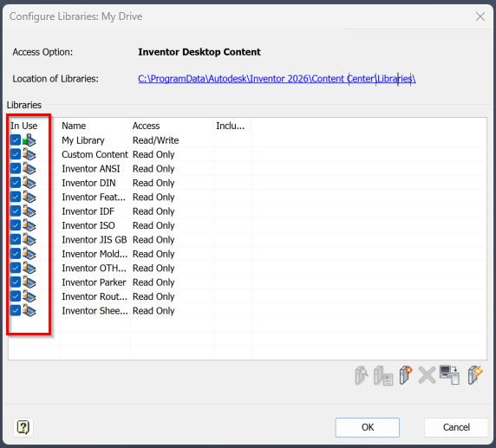
Task: Click the library icon beside Inventor Parker
Action: [29, 282]
